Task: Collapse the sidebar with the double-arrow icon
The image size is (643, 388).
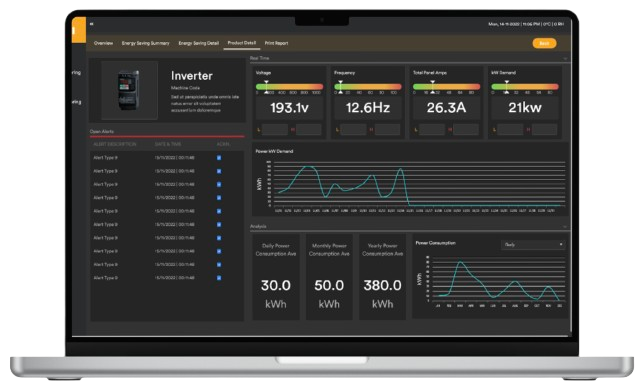Action: tap(92, 24)
